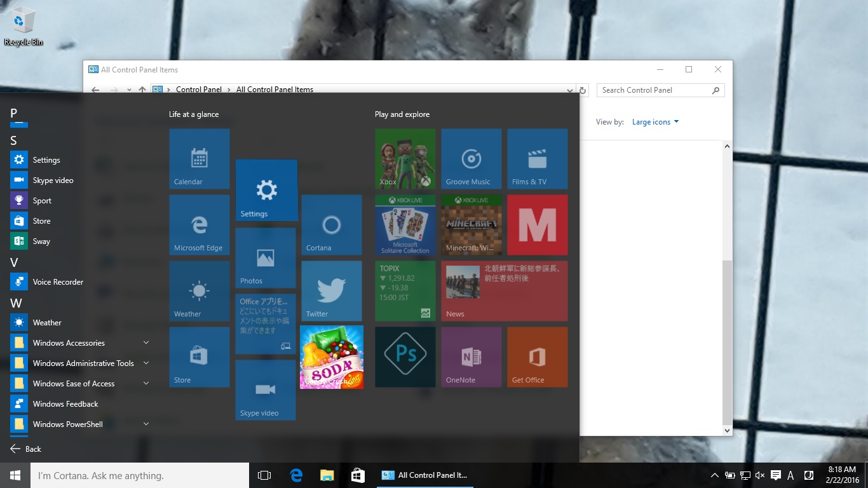Launch Edge from the taskbar

[296, 475]
